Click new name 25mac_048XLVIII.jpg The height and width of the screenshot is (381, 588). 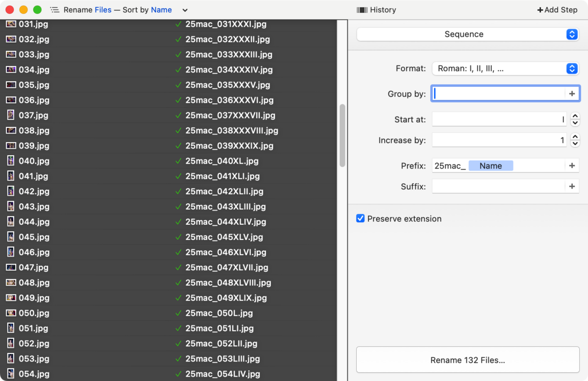tap(228, 283)
